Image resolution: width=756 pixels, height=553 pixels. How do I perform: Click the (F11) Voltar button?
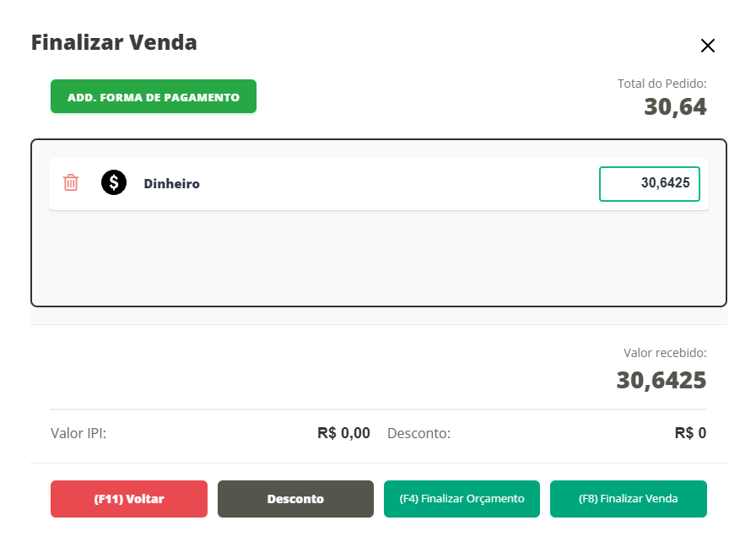click(x=129, y=499)
